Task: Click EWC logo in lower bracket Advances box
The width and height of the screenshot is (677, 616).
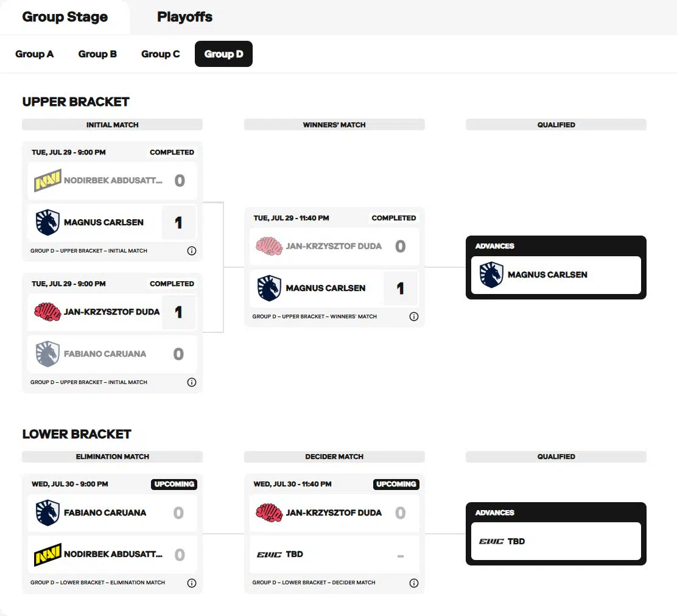Action: [x=491, y=541]
